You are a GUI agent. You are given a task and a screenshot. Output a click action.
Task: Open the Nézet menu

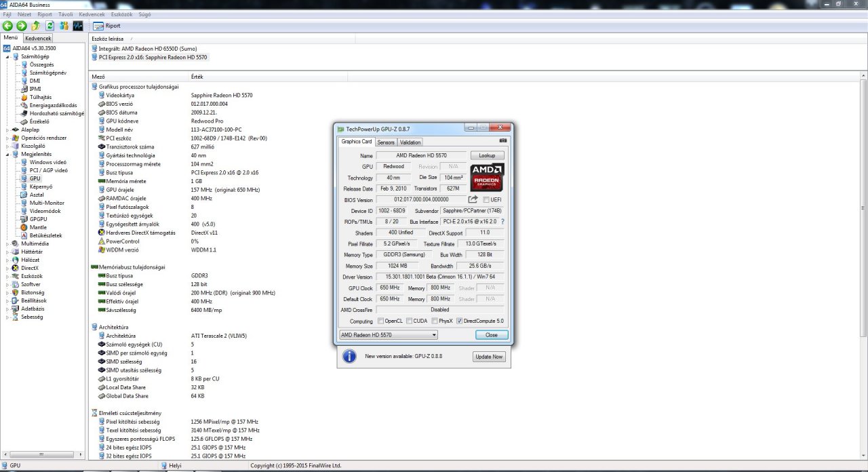[24, 14]
